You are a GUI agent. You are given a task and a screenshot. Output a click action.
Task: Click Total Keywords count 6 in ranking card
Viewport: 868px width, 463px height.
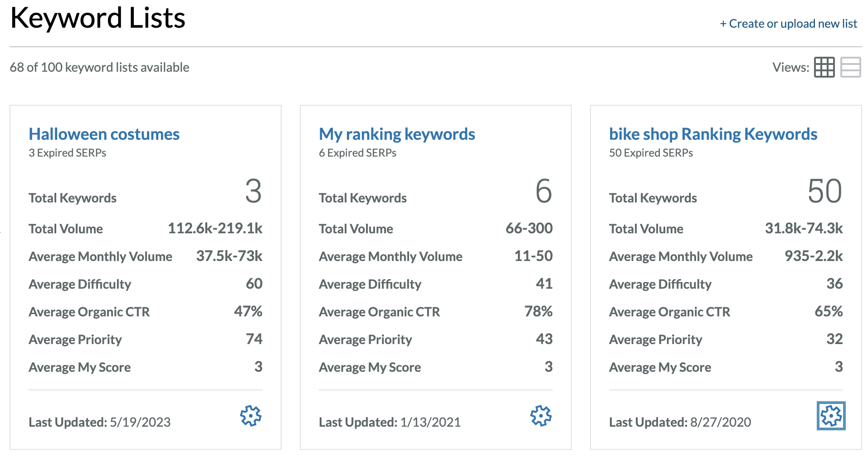(x=543, y=191)
